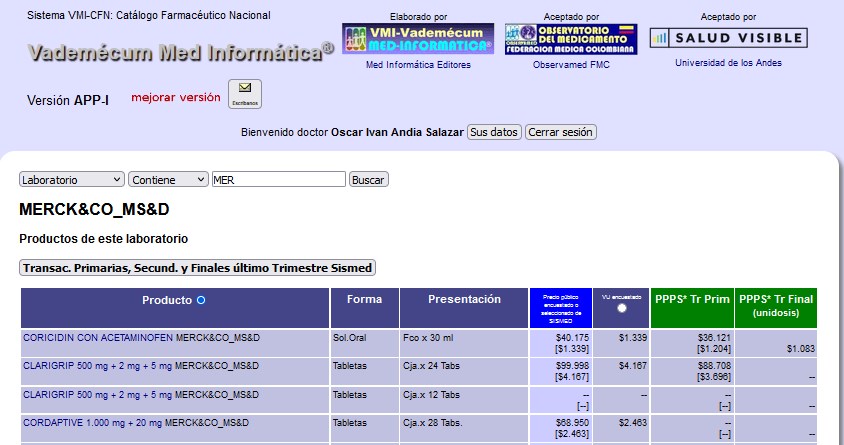844x445 pixels.
Task: Open the CLARIGRIP Cja.x 12 Tabs product link
Action: point(97,395)
